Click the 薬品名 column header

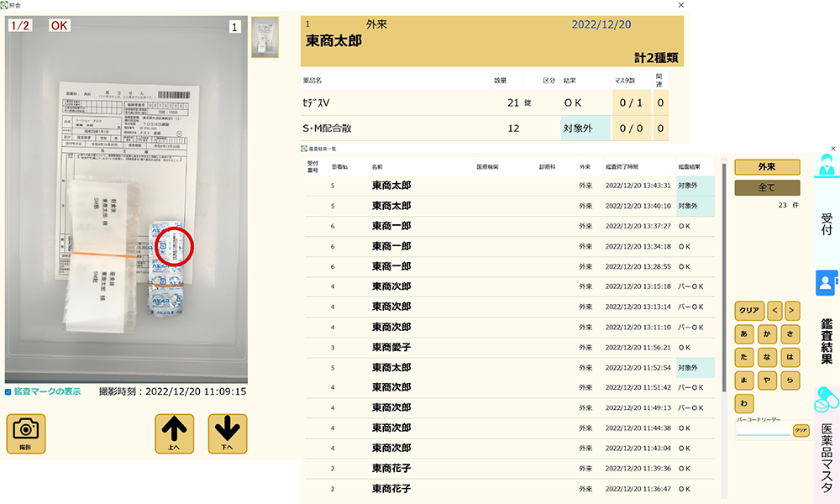pyautogui.click(x=312, y=81)
